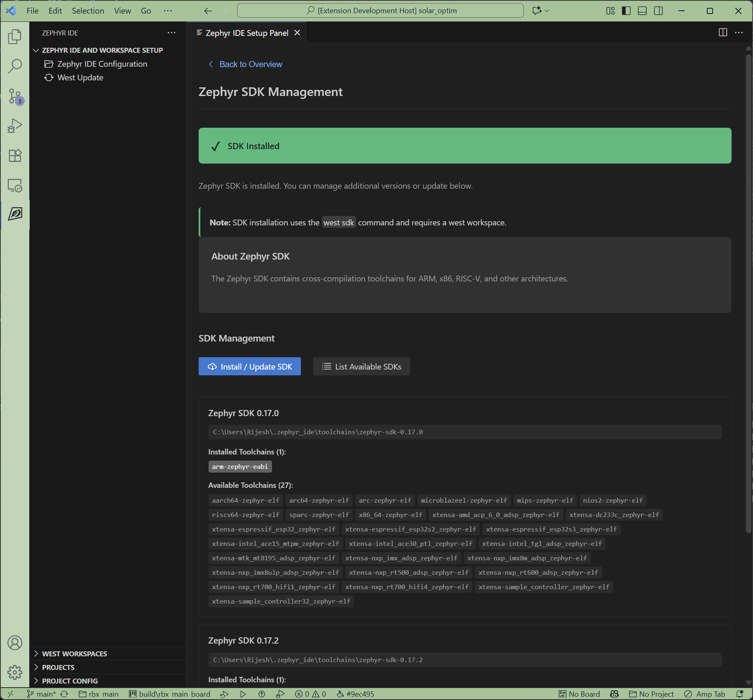Viewport: 753px width, 700px height.
Task: Click the Zephyr IDE sidebar more actions ellipsis
Action: click(x=171, y=33)
